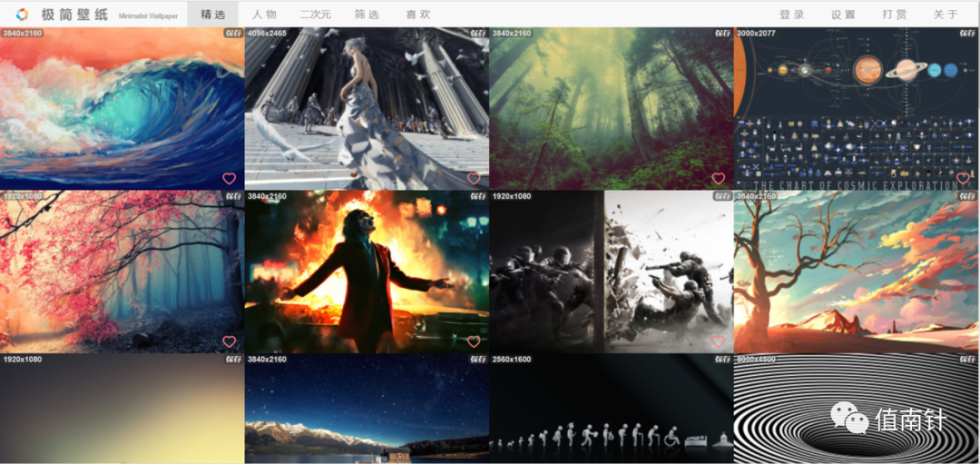Open the yellow-gray gradient wallpaper
The image size is (980, 464).
tap(122, 409)
